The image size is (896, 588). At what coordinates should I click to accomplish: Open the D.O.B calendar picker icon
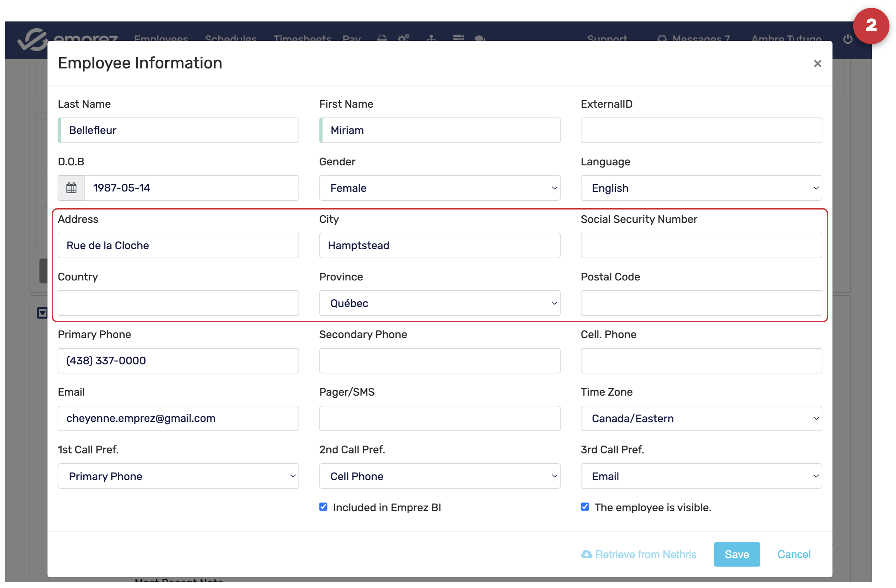click(x=71, y=188)
